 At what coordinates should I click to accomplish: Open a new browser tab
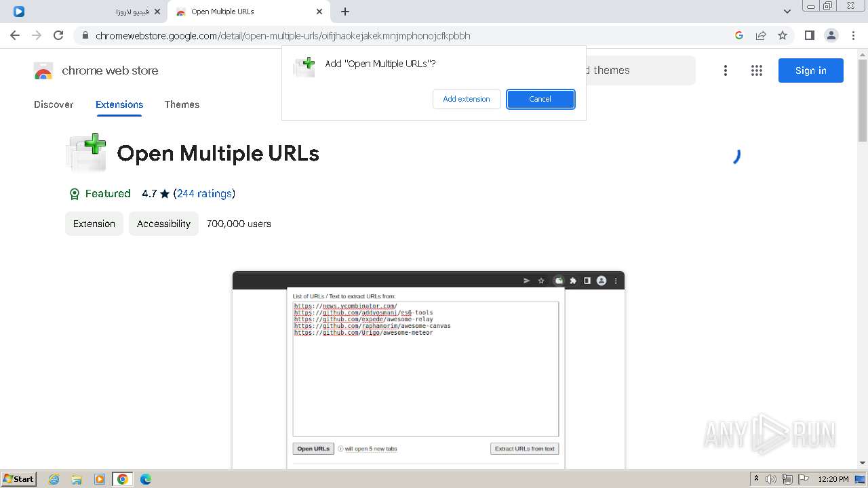[x=345, y=12]
